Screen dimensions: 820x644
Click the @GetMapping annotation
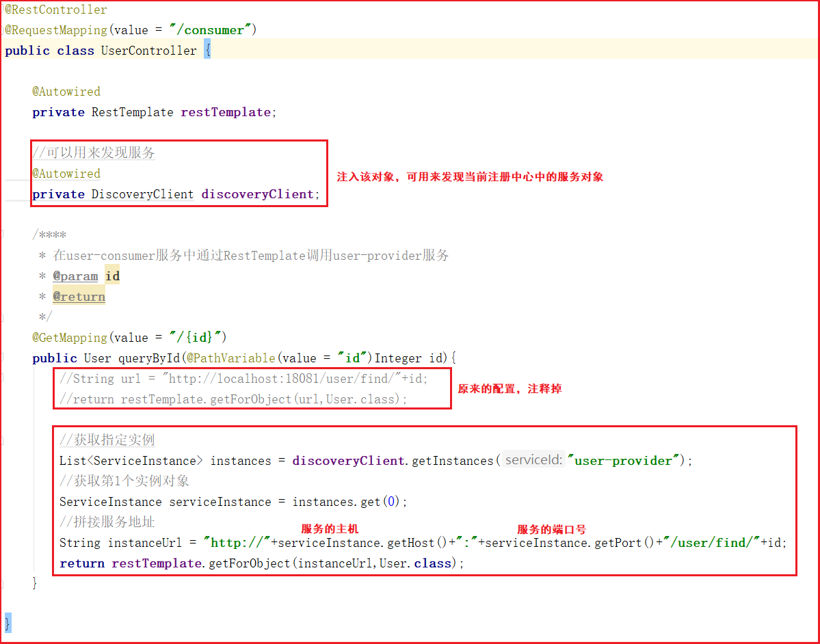[x=70, y=338]
